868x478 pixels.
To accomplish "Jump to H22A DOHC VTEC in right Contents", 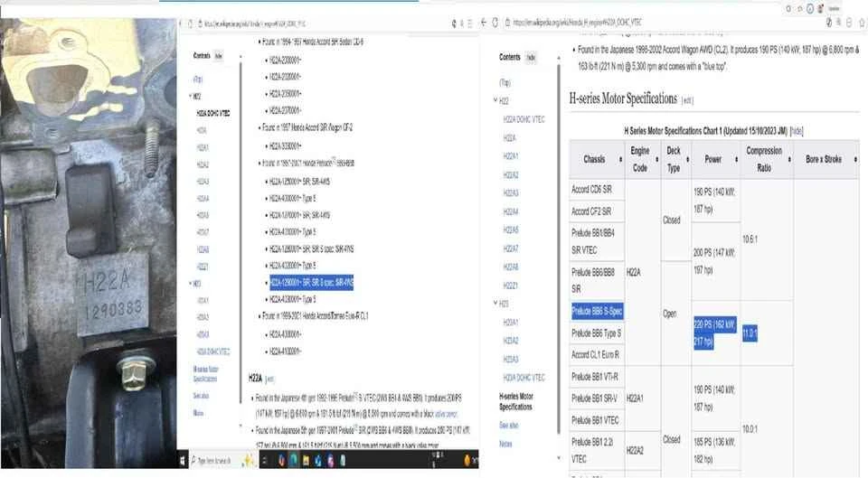I will [524, 119].
